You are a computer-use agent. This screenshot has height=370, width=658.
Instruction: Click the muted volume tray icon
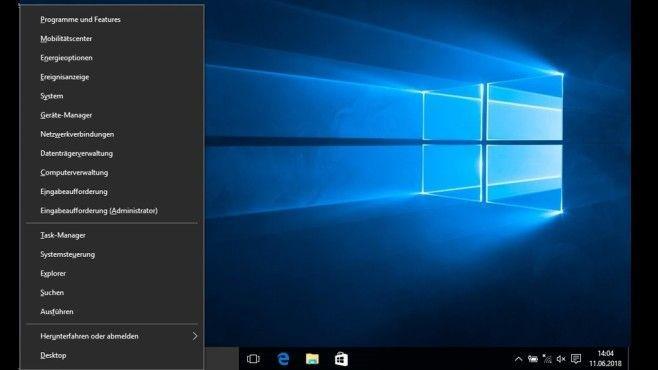coord(561,359)
